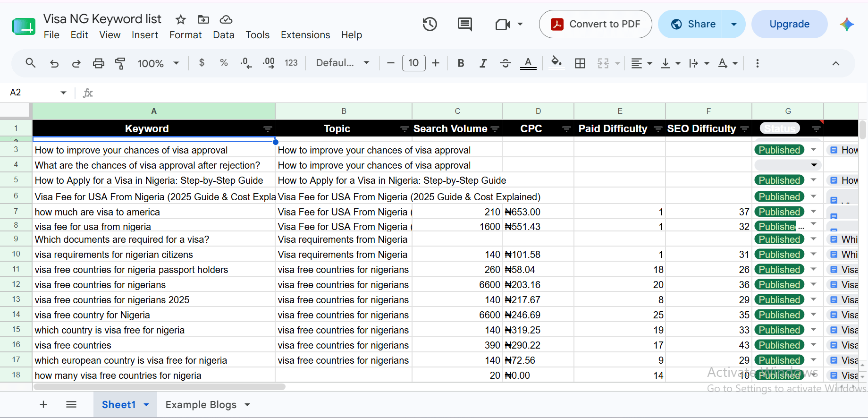
Task: Open the empty status dropdown in row 4
Action: 788,165
